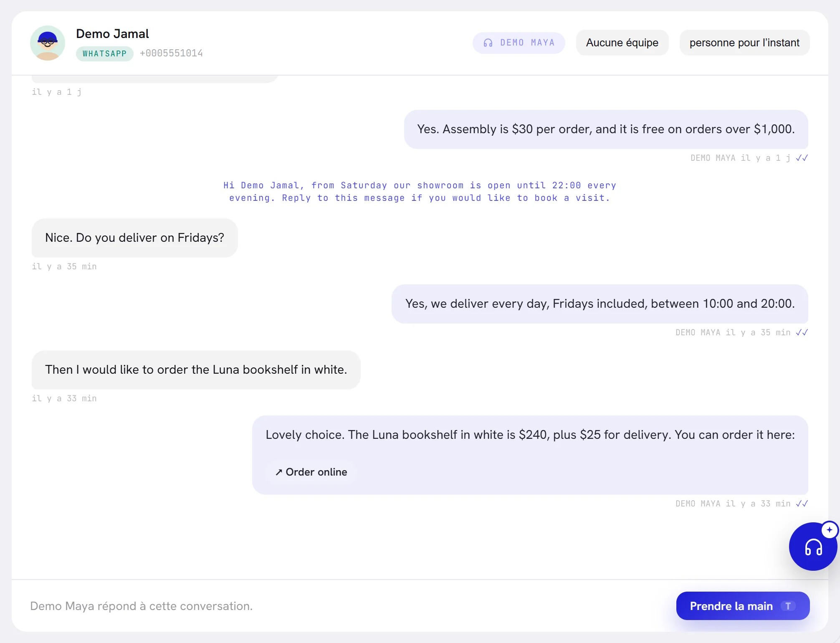Click read checkmarks under the delivery hours reply
840x643 pixels.
(802, 332)
